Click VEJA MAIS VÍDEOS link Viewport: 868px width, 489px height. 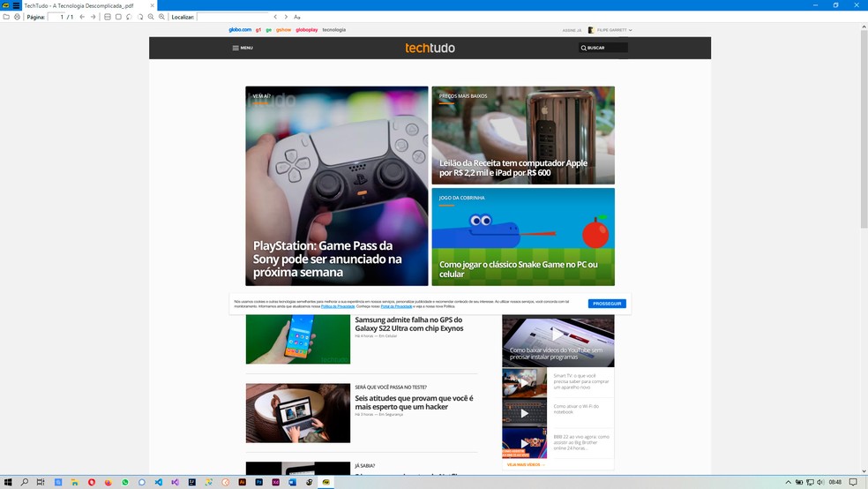point(526,464)
